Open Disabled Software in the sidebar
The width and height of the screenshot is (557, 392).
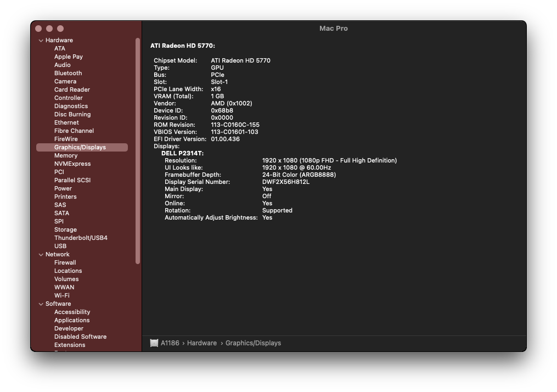pos(80,337)
